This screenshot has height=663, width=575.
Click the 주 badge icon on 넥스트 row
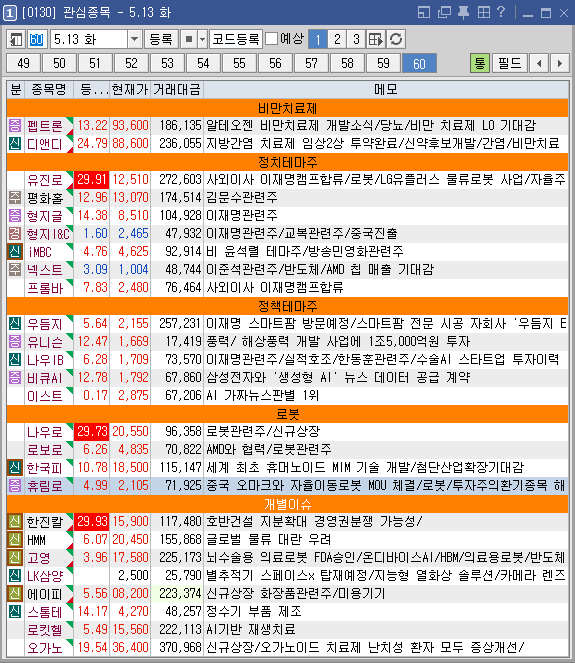(x=15, y=269)
